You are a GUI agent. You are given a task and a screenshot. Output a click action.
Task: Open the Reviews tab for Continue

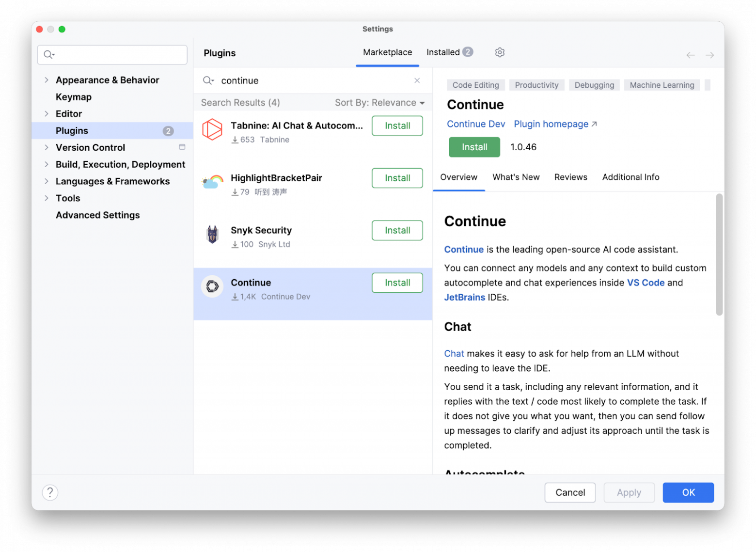570,177
